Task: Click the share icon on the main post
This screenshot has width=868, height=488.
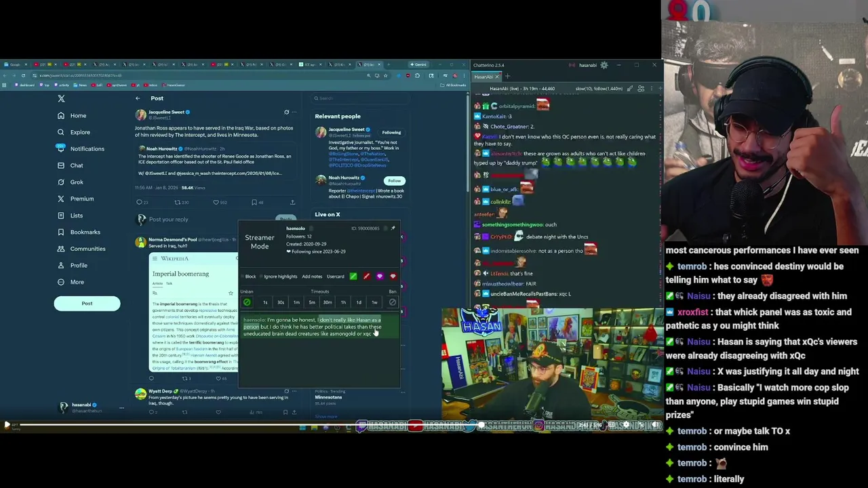Action: coord(292,202)
